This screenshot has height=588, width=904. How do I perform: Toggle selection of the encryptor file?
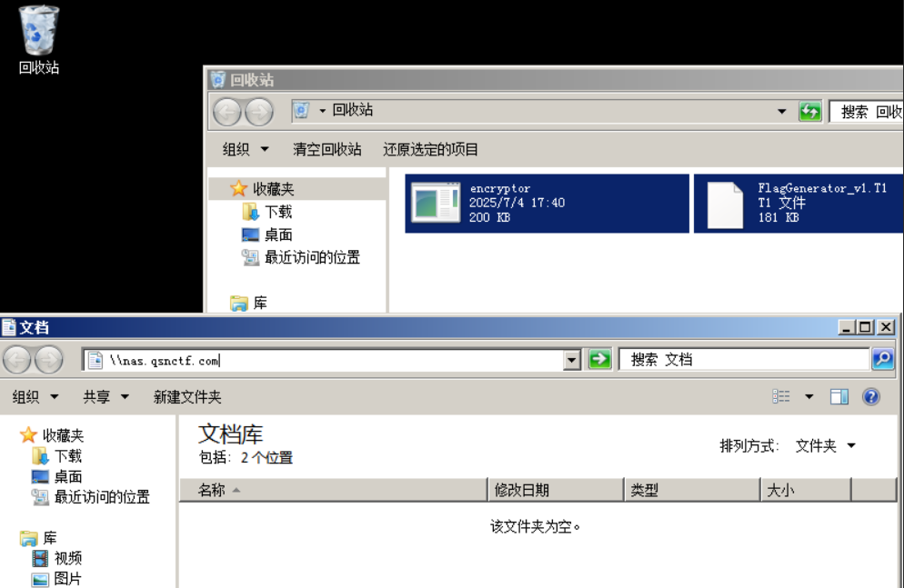tap(546, 203)
